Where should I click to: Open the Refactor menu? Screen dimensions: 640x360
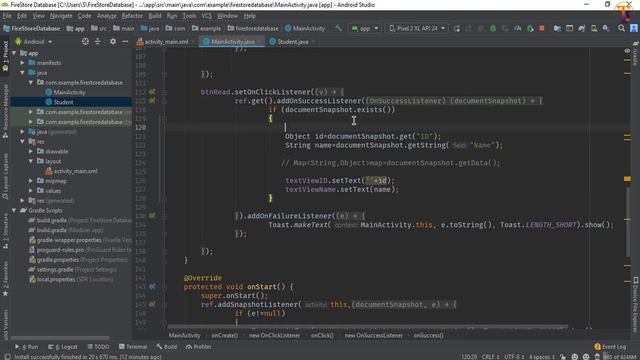pos(132,16)
